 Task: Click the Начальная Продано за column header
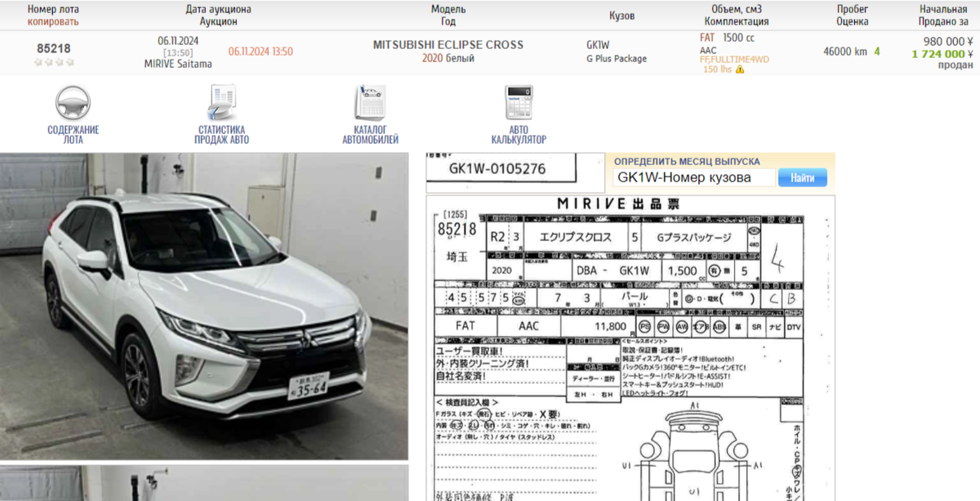943,16
